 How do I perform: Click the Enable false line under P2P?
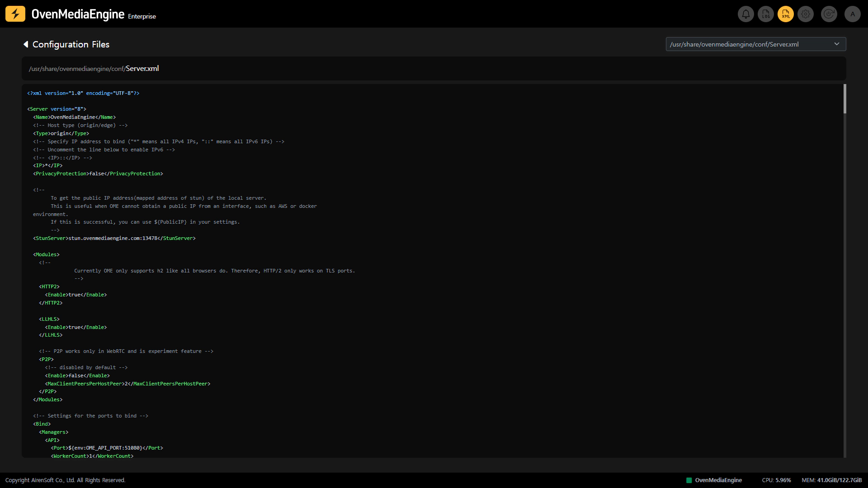click(77, 375)
